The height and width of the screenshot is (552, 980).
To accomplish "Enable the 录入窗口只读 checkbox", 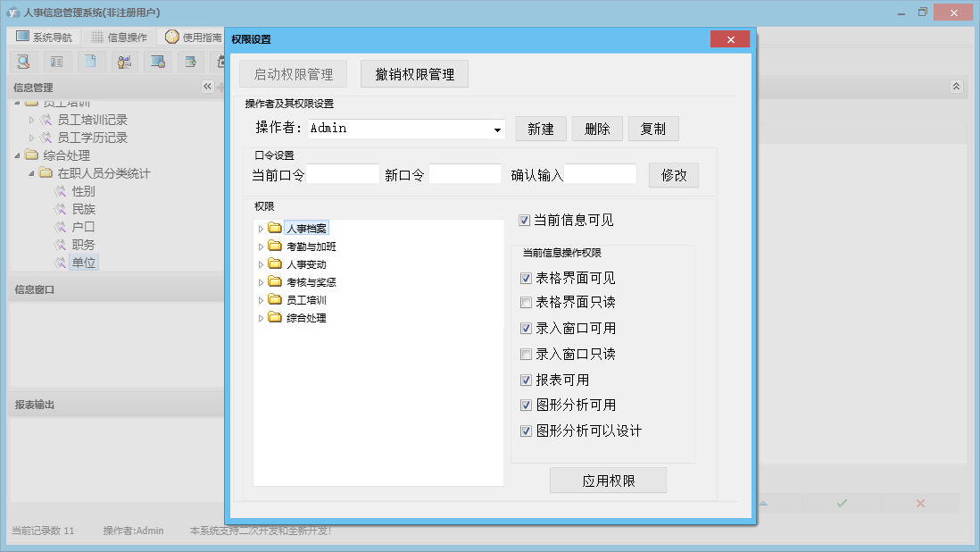I will click(x=526, y=355).
